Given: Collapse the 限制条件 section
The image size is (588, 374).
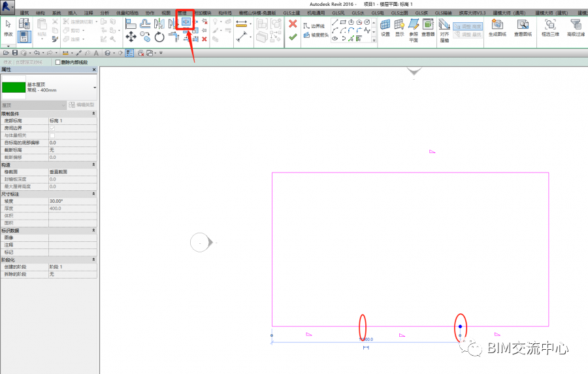Looking at the screenshot, I should click(x=93, y=113).
